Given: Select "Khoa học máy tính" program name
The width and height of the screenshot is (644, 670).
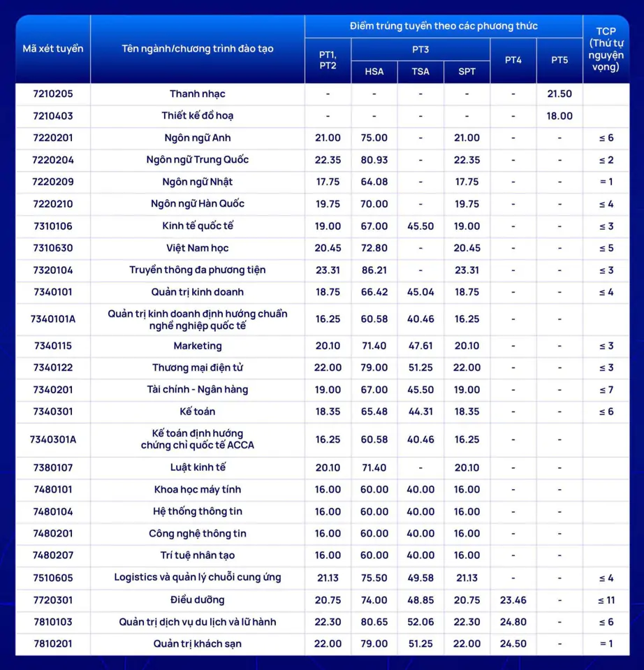Looking at the screenshot, I should click(197, 490).
